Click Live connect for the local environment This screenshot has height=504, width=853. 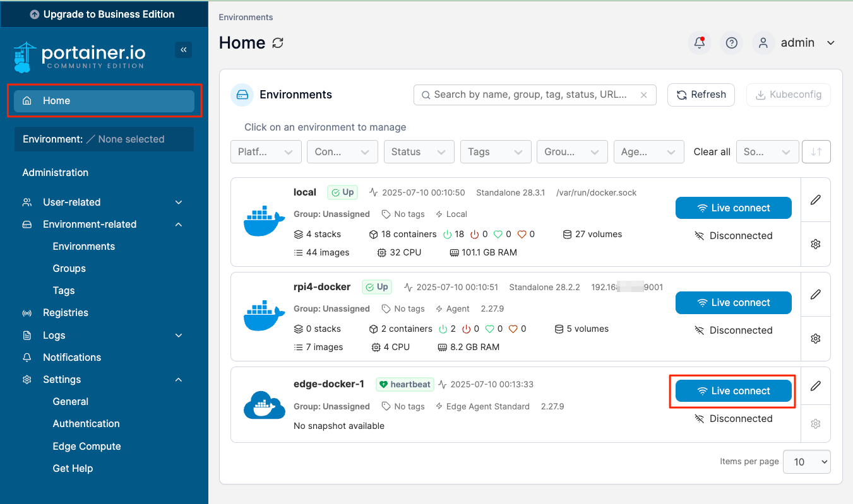click(734, 208)
